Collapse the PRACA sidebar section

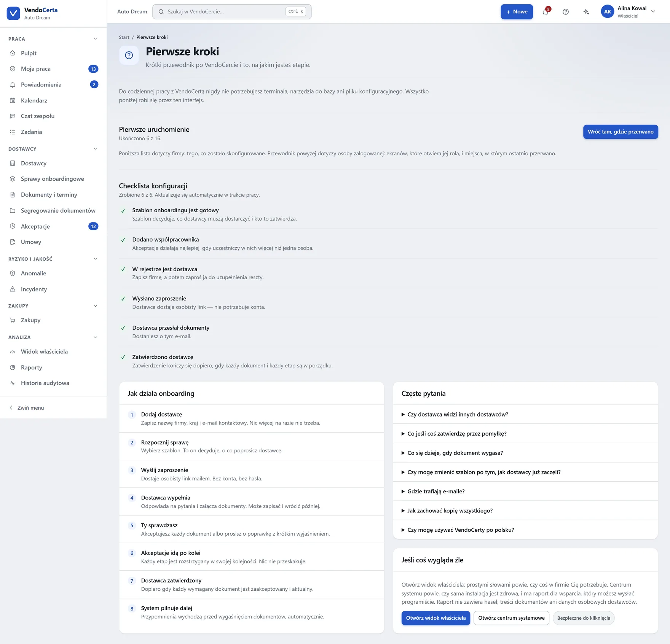pyautogui.click(x=96, y=39)
